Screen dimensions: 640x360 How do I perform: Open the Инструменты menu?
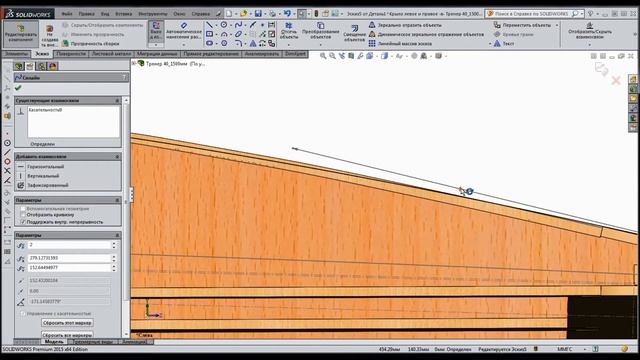click(153, 13)
